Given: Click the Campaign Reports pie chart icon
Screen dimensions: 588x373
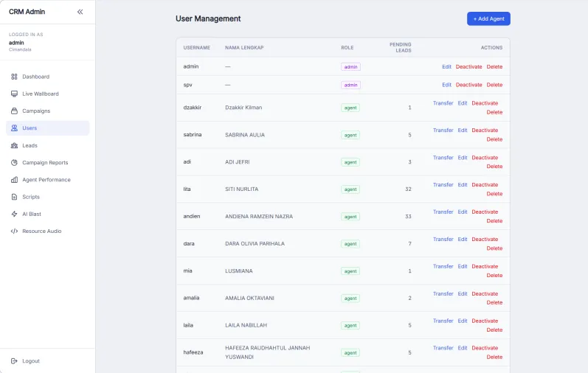Looking at the screenshot, I should coord(14,163).
